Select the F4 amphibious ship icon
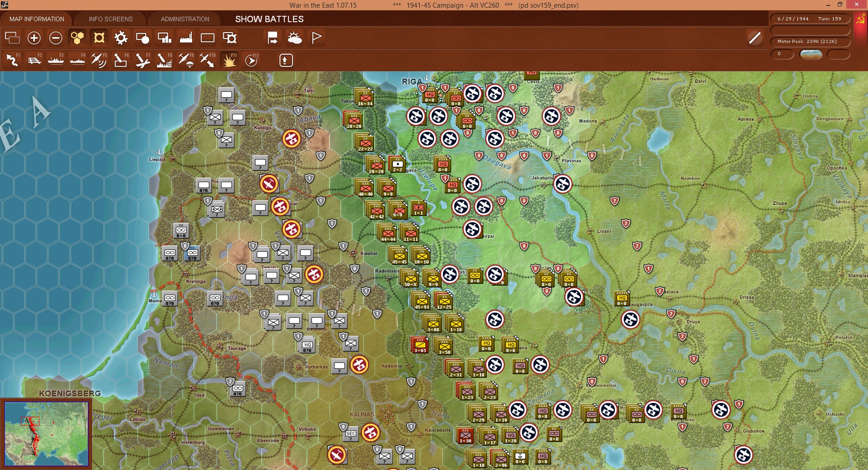This screenshot has width=868, height=470. (77, 60)
